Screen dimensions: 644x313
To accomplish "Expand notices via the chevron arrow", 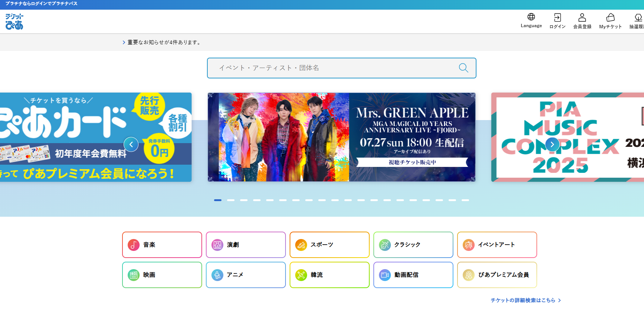I will pos(124,42).
